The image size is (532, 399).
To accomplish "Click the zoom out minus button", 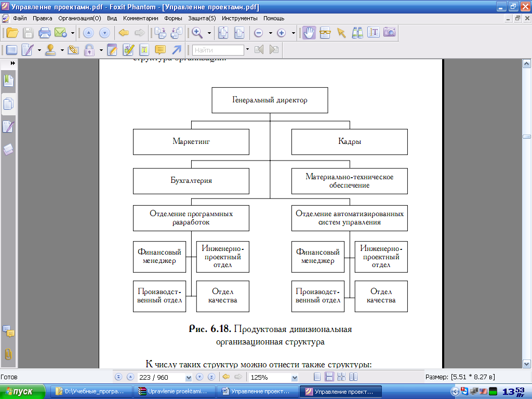I will pyautogui.click(x=259, y=33).
